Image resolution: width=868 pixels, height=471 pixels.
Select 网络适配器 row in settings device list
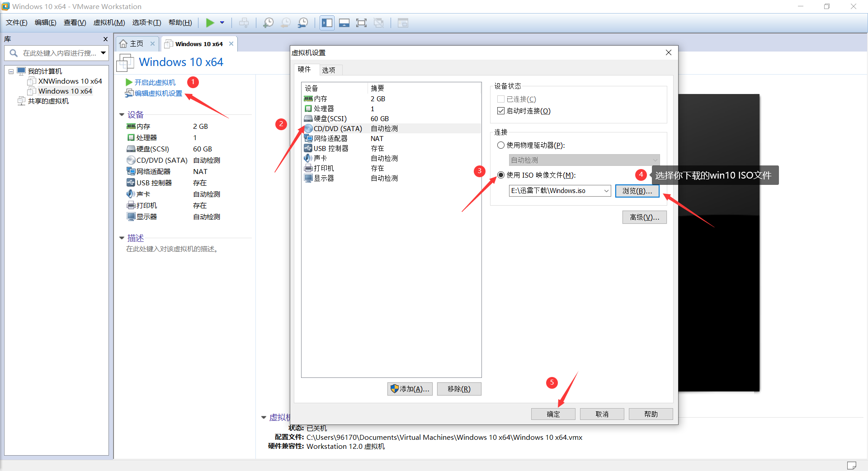(391, 138)
